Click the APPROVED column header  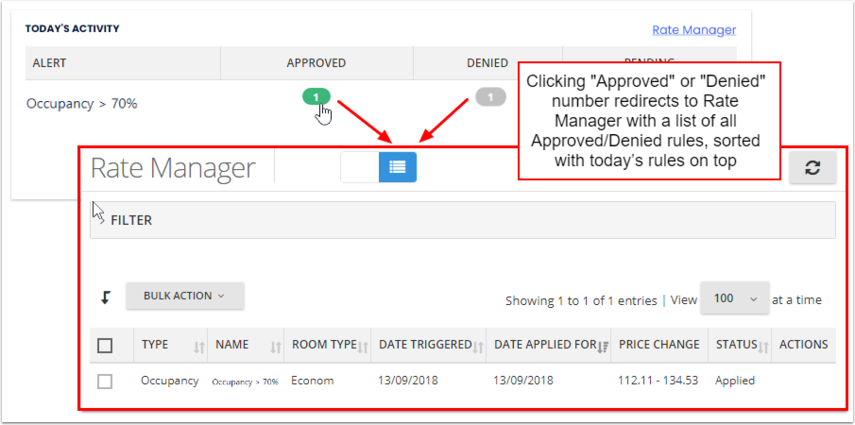click(316, 63)
